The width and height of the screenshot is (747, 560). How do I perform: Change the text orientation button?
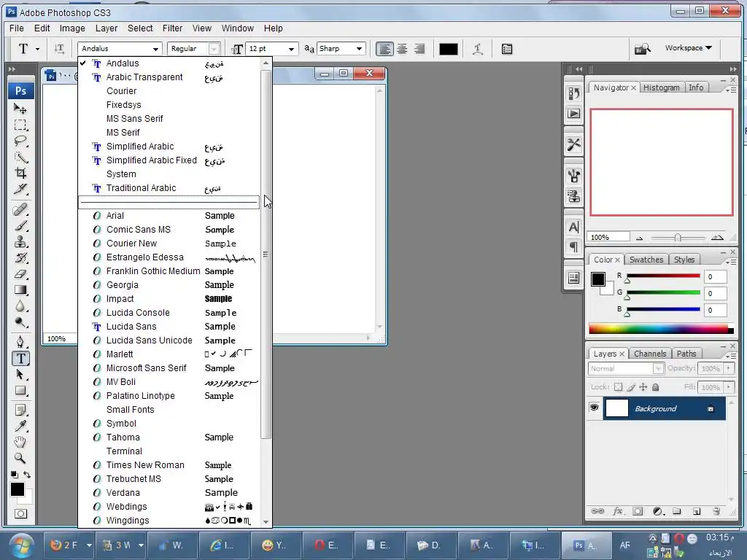[x=59, y=49]
